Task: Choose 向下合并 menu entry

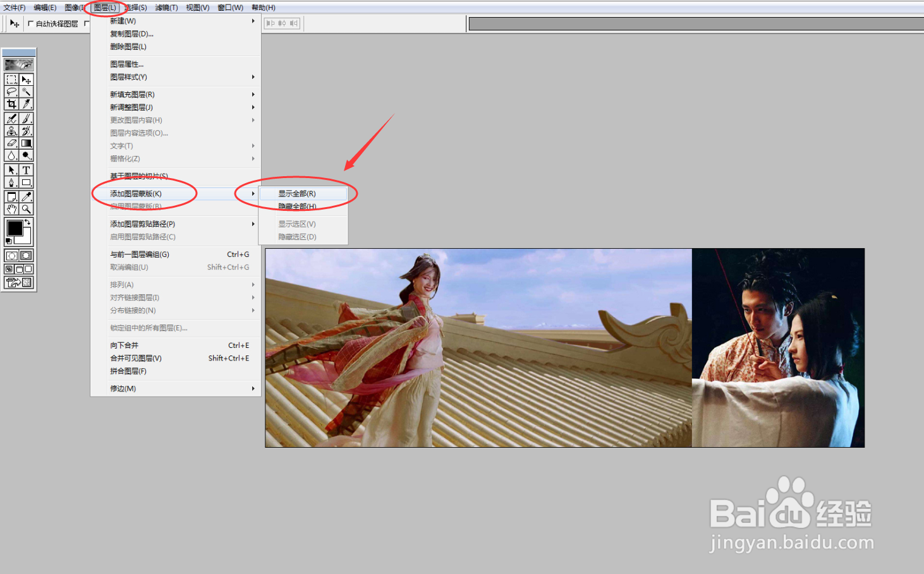Action: point(176,345)
